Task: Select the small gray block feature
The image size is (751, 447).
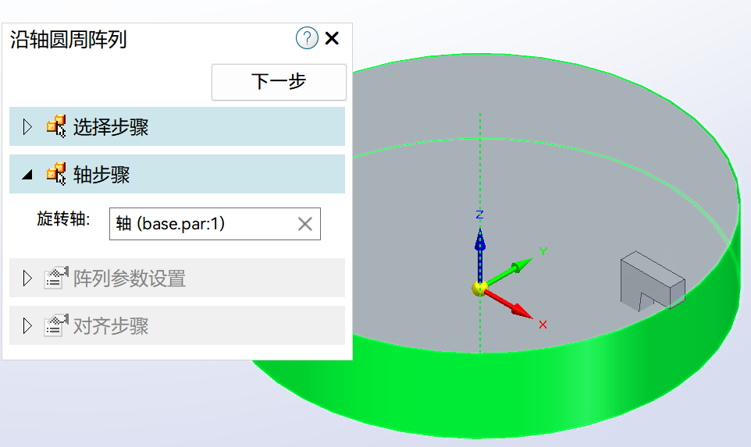Action: (x=650, y=279)
